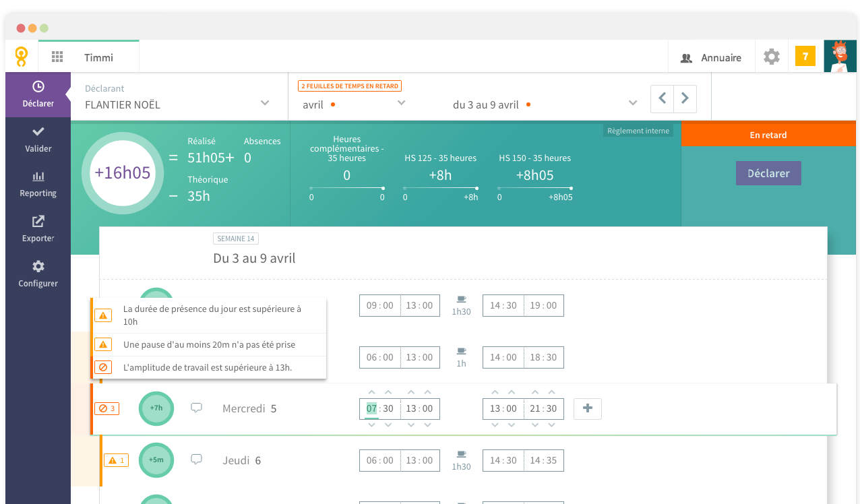Click the 14:35 end time field on Jeudi
Viewport: 860px width, 504px height.
(543, 461)
